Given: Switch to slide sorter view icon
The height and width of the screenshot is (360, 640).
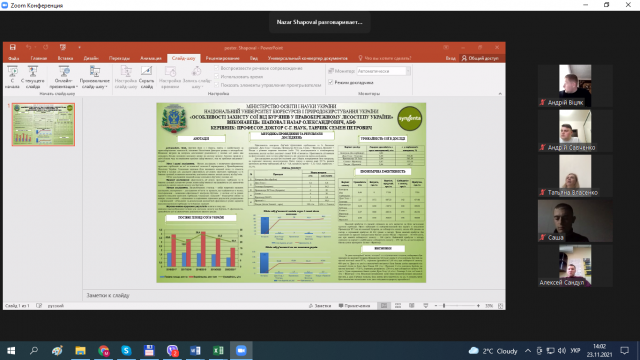Looking at the screenshot, I should click(398, 306).
